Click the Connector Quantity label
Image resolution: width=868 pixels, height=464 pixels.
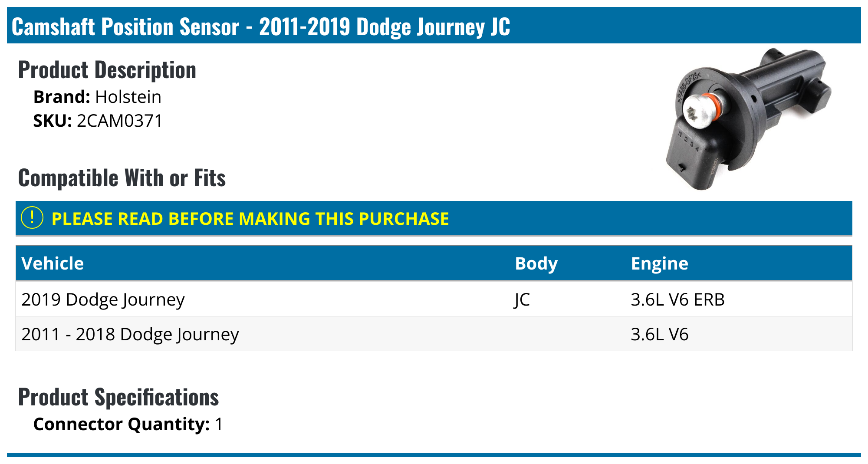click(x=122, y=424)
